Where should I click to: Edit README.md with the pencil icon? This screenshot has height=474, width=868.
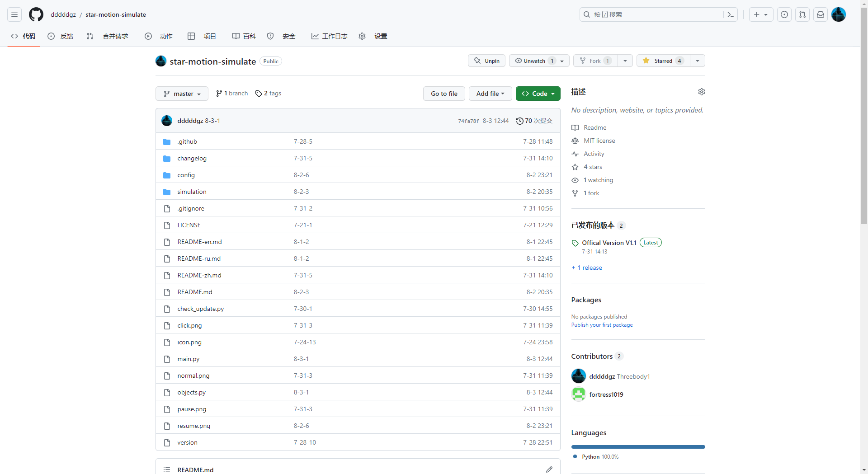coord(549,469)
